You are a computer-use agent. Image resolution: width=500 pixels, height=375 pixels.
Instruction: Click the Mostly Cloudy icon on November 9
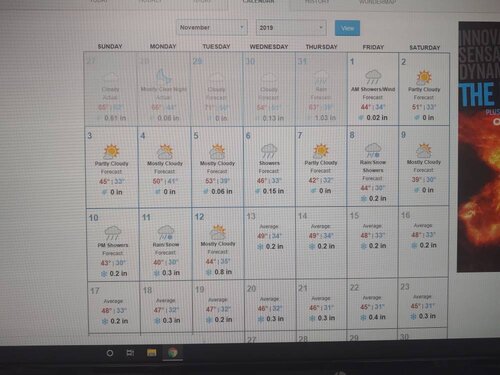tap(424, 150)
